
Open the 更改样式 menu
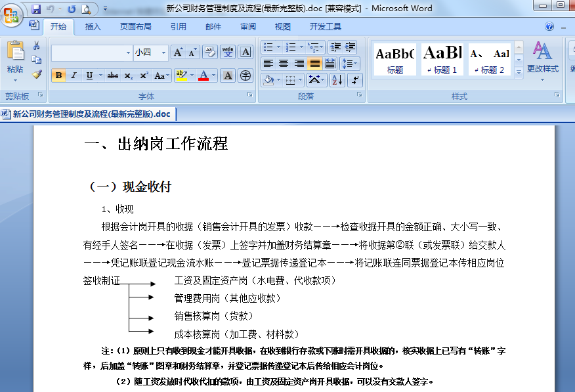(542, 61)
